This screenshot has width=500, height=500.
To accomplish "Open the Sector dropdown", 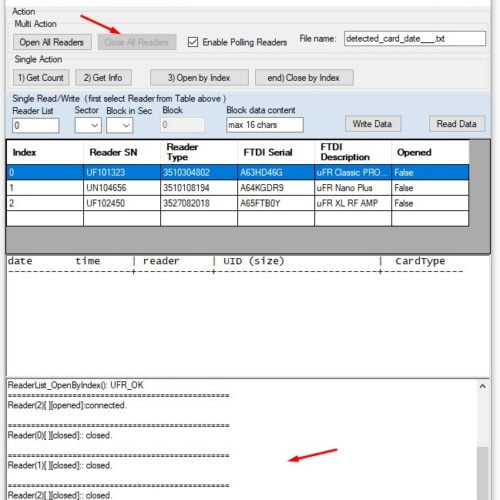I will pos(88,125).
